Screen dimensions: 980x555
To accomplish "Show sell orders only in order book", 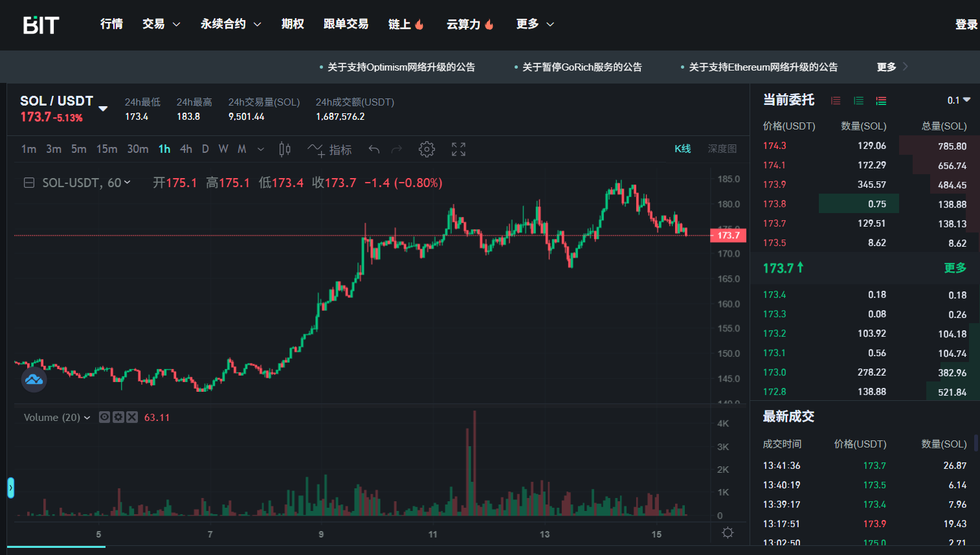I will click(836, 101).
